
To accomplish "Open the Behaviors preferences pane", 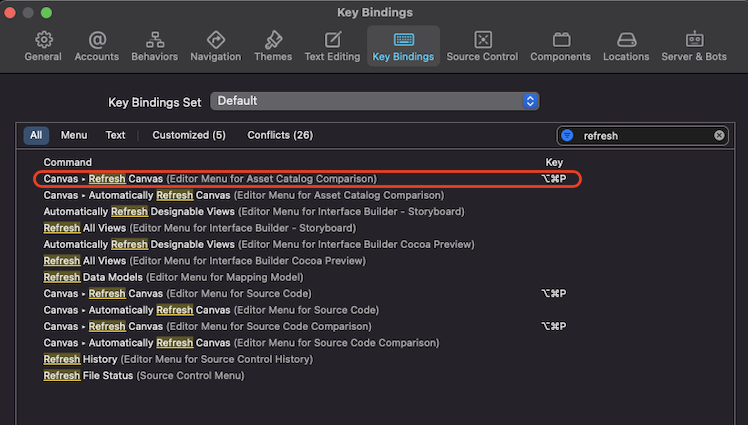I will [x=155, y=46].
